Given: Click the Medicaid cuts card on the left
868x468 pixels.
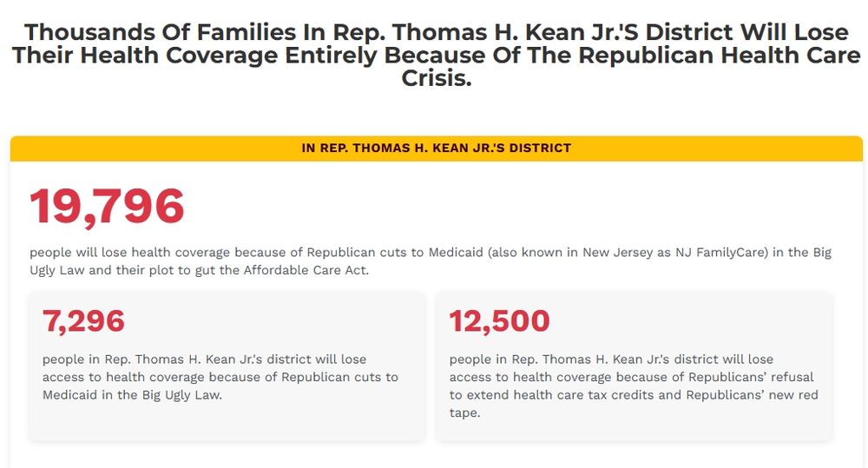Looking at the screenshot, I should [227, 366].
